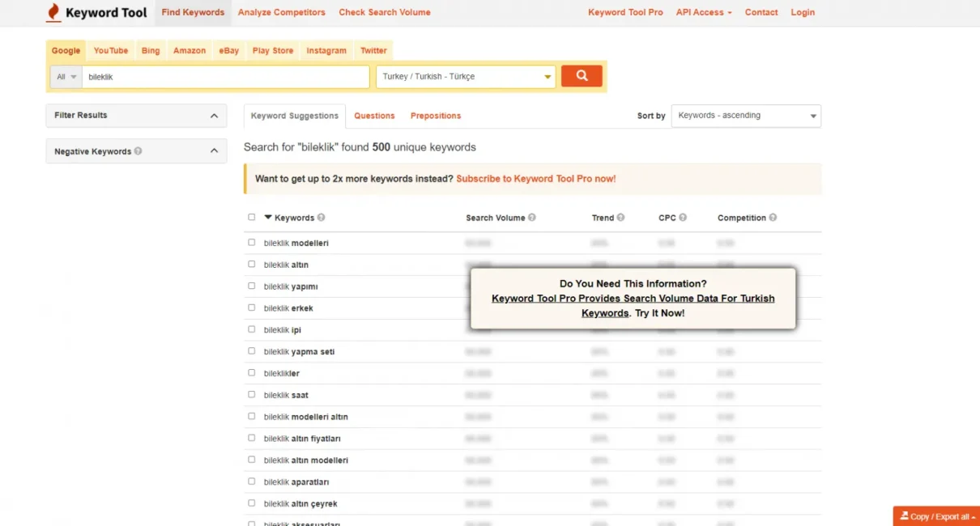Toggle the select-all keywords checkbox
980x526 pixels.
click(251, 218)
